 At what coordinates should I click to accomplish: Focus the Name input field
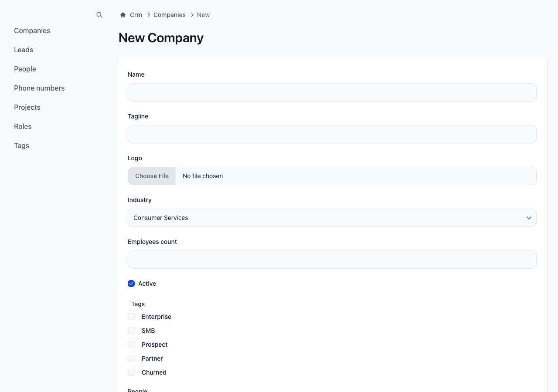pyautogui.click(x=332, y=92)
